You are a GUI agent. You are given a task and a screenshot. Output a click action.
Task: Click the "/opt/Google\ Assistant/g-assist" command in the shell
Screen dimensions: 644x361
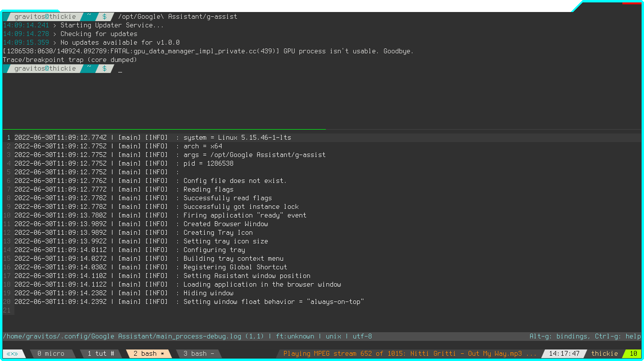(x=178, y=17)
